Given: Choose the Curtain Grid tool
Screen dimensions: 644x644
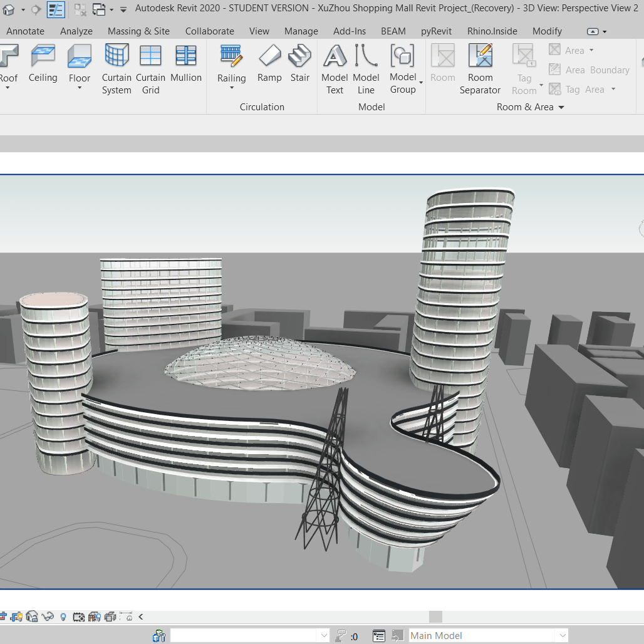Looking at the screenshot, I should pos(150,69).
